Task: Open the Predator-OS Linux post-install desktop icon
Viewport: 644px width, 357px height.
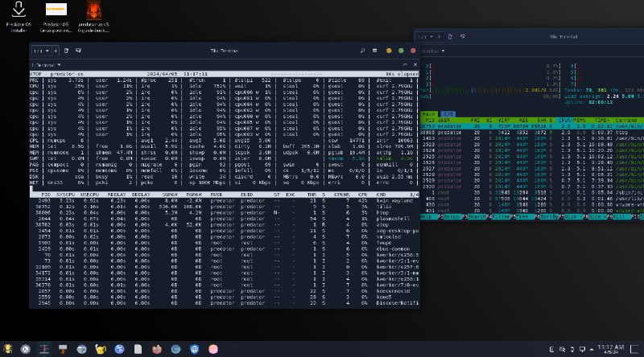Action: [56, 16]
